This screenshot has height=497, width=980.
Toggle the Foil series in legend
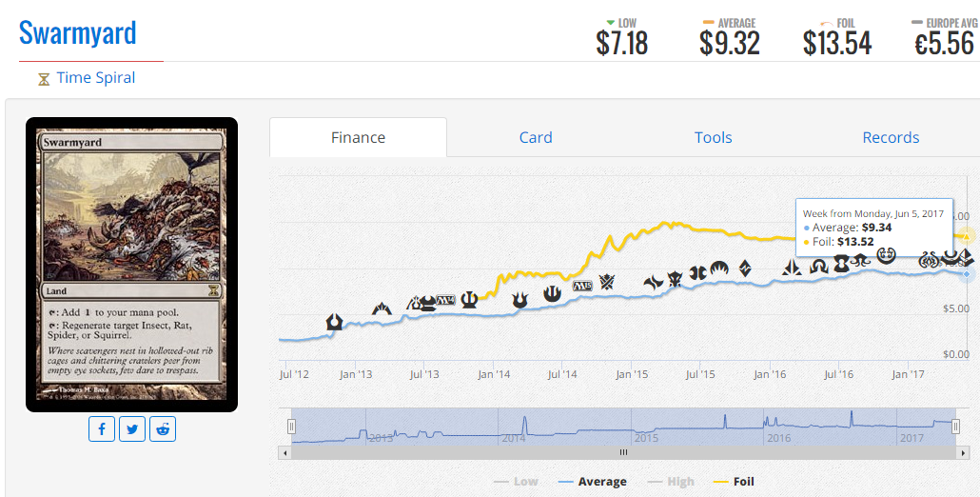pyautogui.click(x=734, y=482)
